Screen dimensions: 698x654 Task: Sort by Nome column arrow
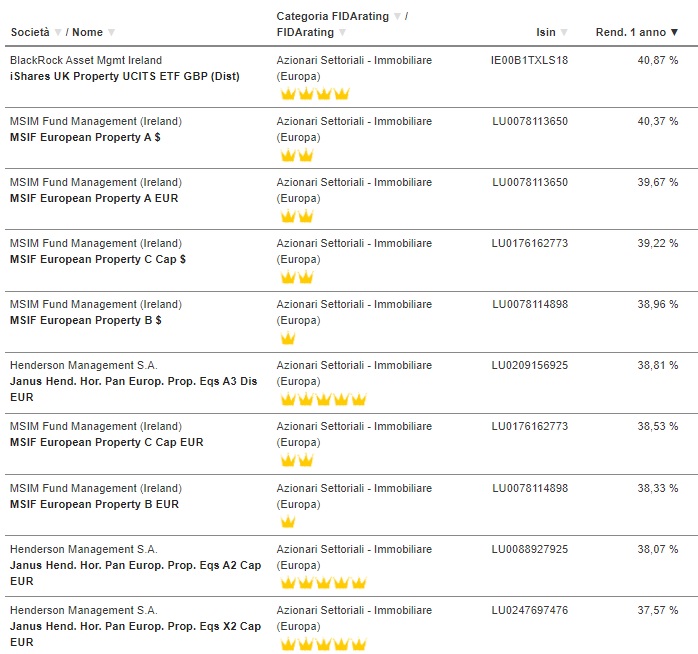click(111, 32)
